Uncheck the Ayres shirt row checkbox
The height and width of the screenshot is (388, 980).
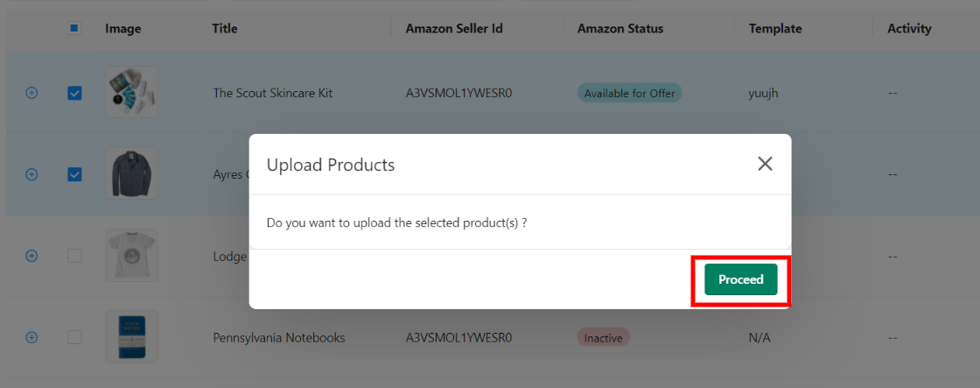click(x=74, y=174)
